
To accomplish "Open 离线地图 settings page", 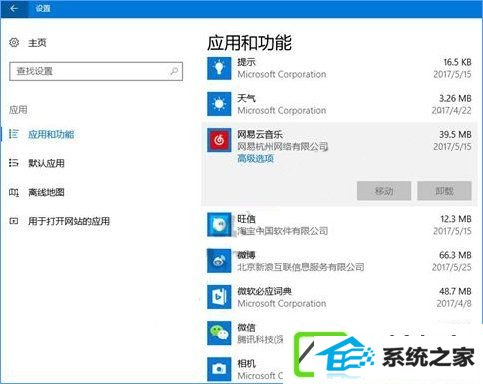I will pyautogui.click(x=46, y=192).
